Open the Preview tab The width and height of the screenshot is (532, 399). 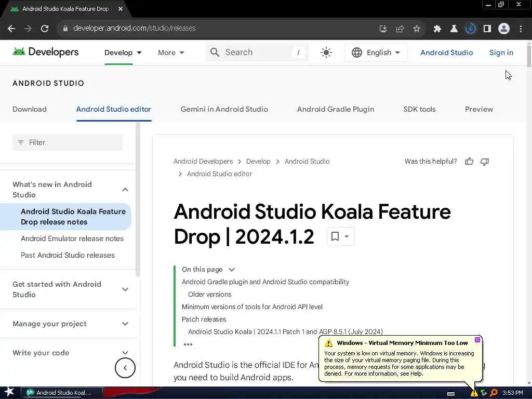coord(478,109)
